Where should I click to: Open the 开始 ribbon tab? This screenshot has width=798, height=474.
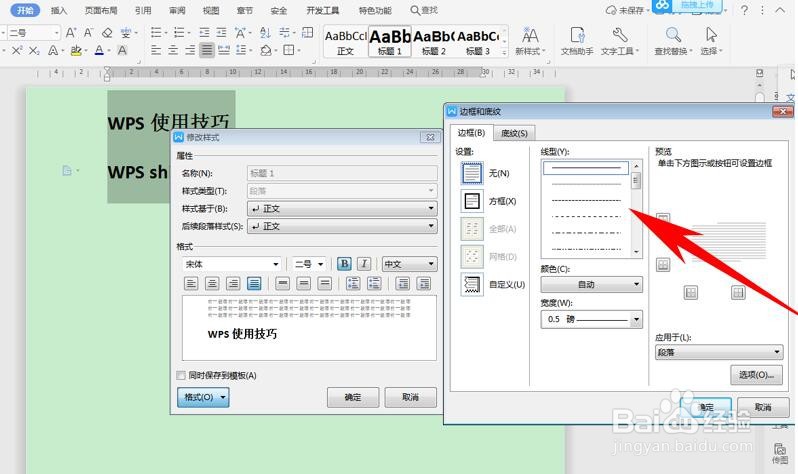[x=25, y=10]
